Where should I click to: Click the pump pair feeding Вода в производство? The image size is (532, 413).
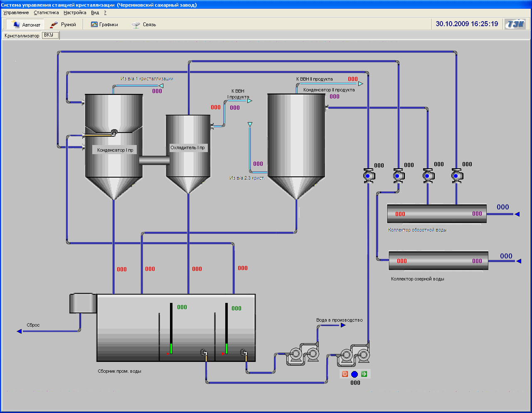(303, 355)
